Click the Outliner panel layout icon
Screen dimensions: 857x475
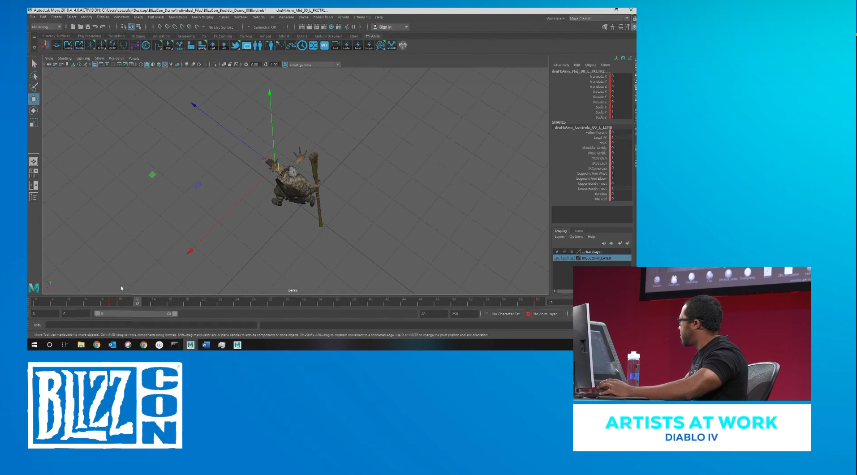33,197
